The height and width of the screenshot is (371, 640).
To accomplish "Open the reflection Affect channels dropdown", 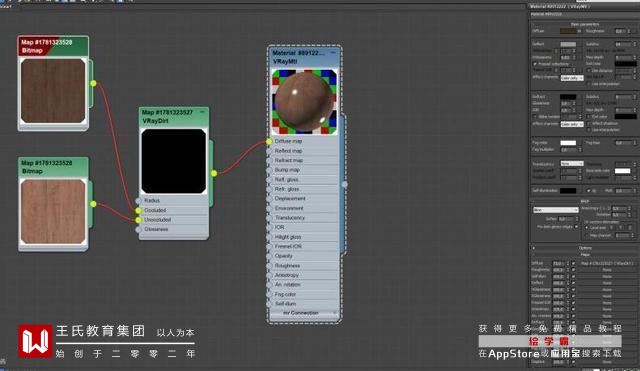I will tap(572, 78).
